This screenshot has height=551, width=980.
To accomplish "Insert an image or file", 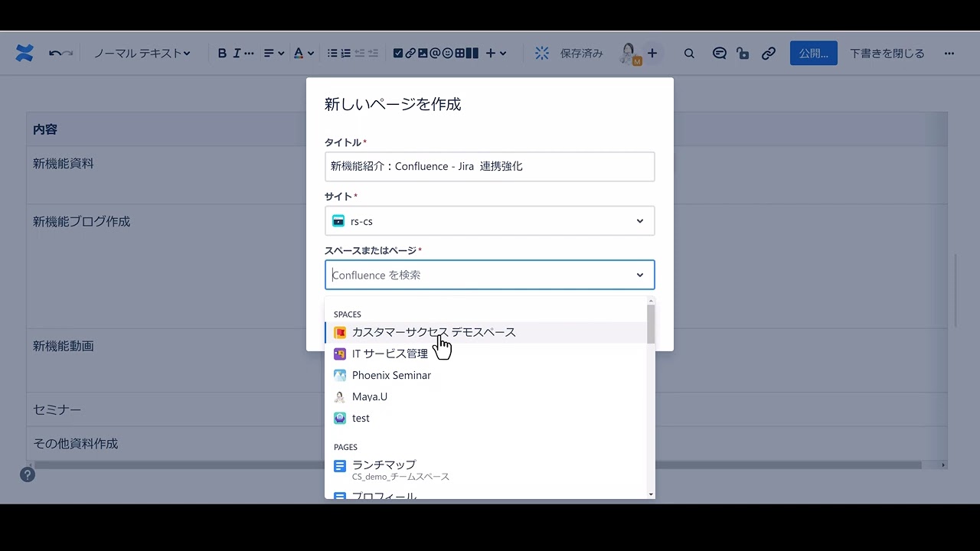I will coord(423,54).
